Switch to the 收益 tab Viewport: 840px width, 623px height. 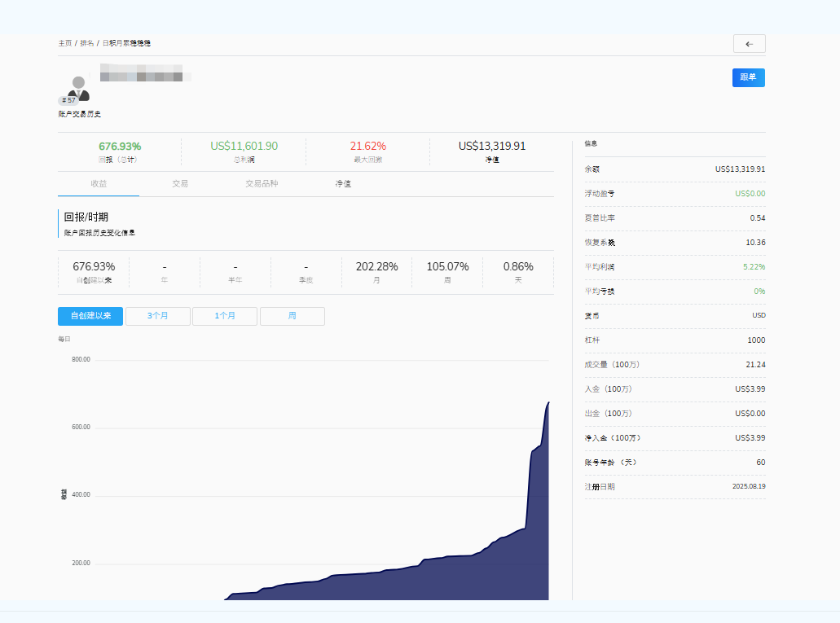[99, 184]
